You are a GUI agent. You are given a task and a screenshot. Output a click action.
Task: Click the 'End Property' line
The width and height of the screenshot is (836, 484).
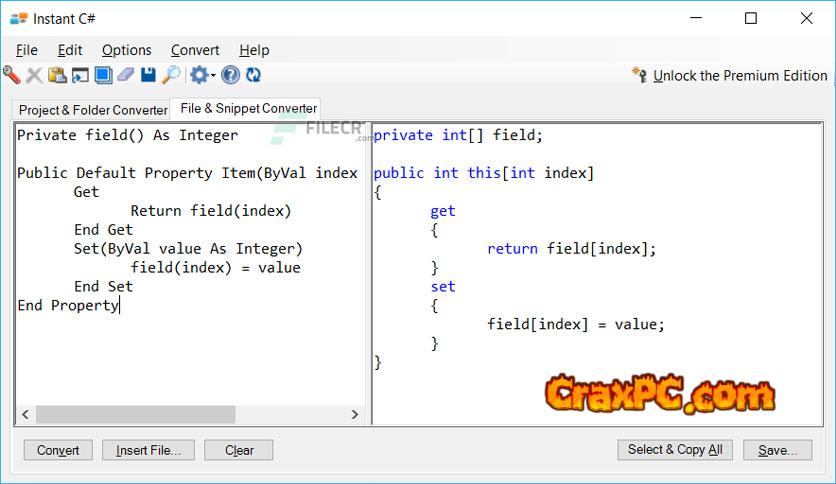point(68,305)
